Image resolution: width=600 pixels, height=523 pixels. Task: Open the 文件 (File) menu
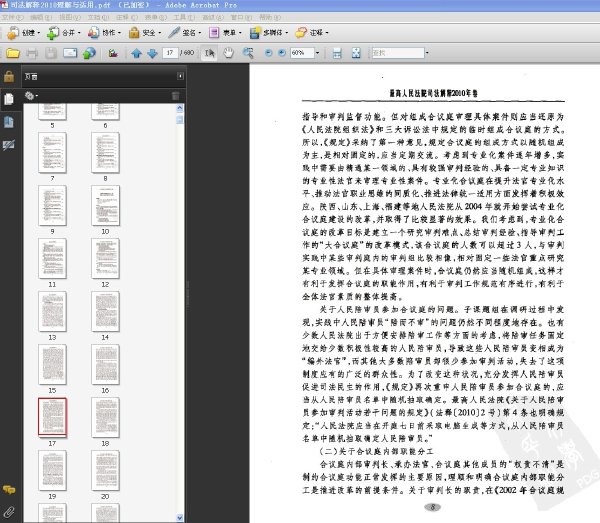point(12,17)
